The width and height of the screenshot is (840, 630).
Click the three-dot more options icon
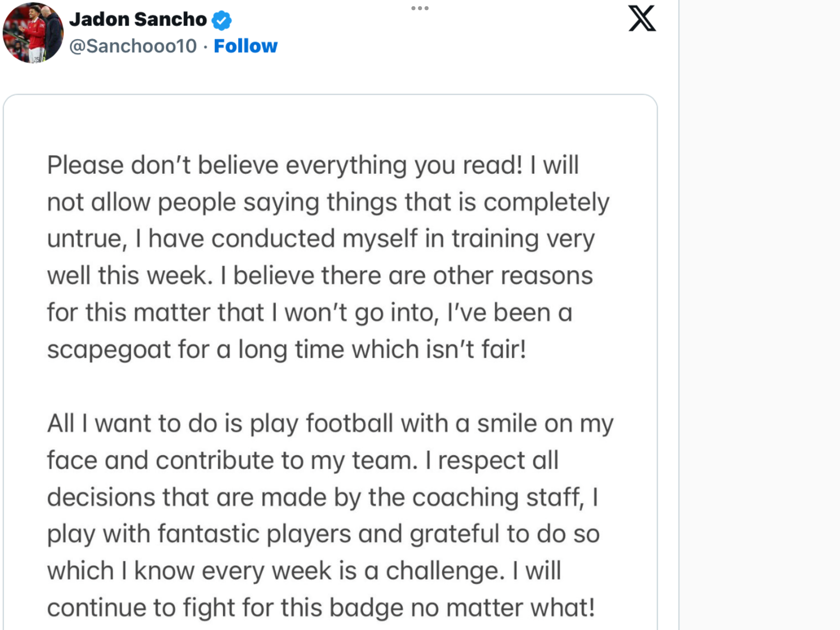pyautogui.click(x=420, y=8)
